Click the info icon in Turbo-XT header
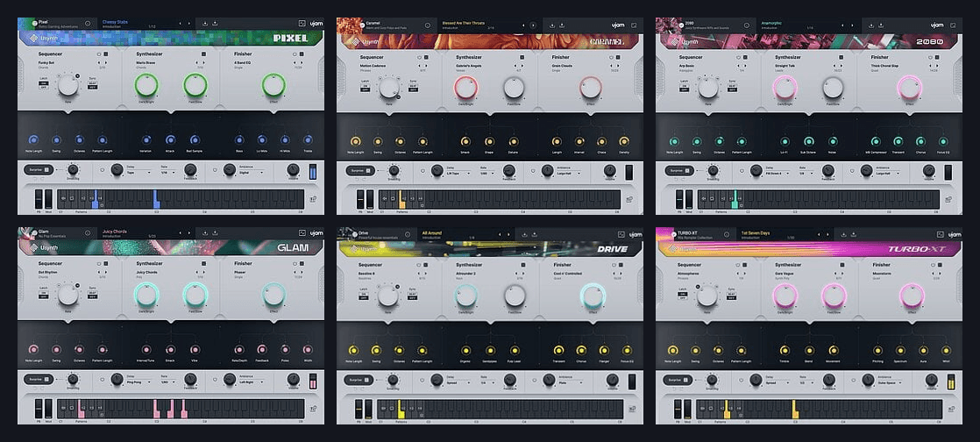The height and width of the screenshot is (442, 980). coord(727,234)
